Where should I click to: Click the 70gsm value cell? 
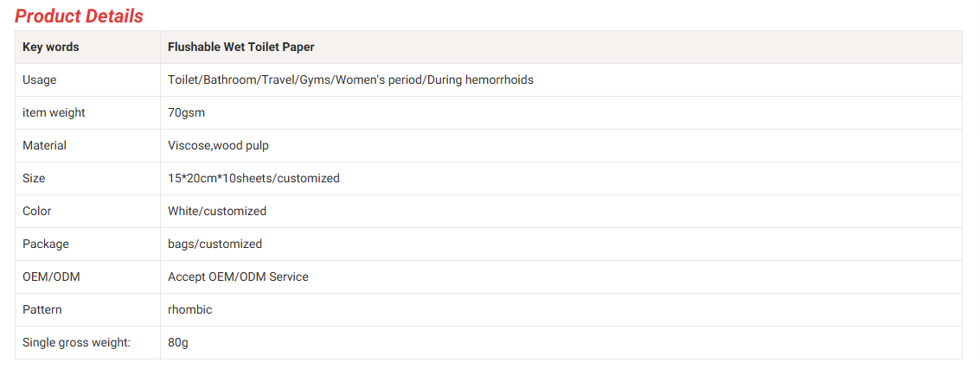tap(186, 113)
